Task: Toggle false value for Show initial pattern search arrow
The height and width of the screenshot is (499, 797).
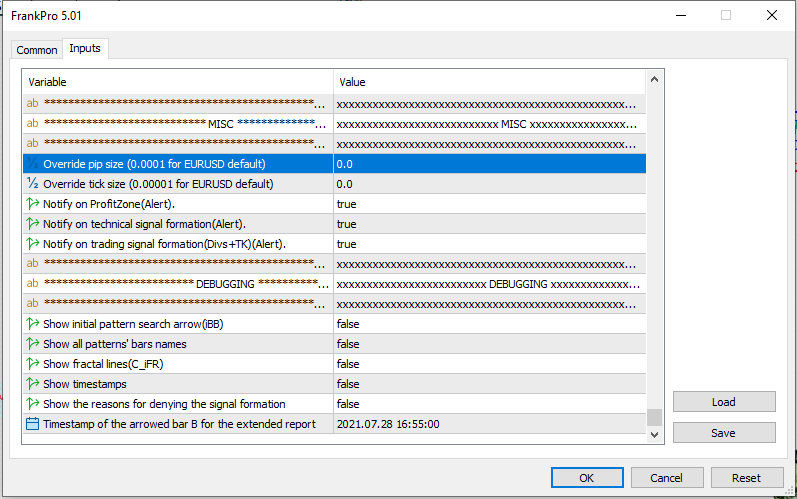Action: [488, 324]
